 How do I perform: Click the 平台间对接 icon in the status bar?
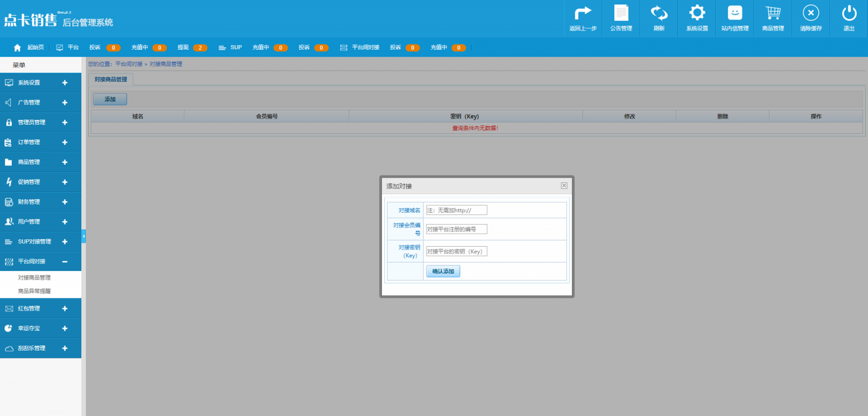click(344, 48)
